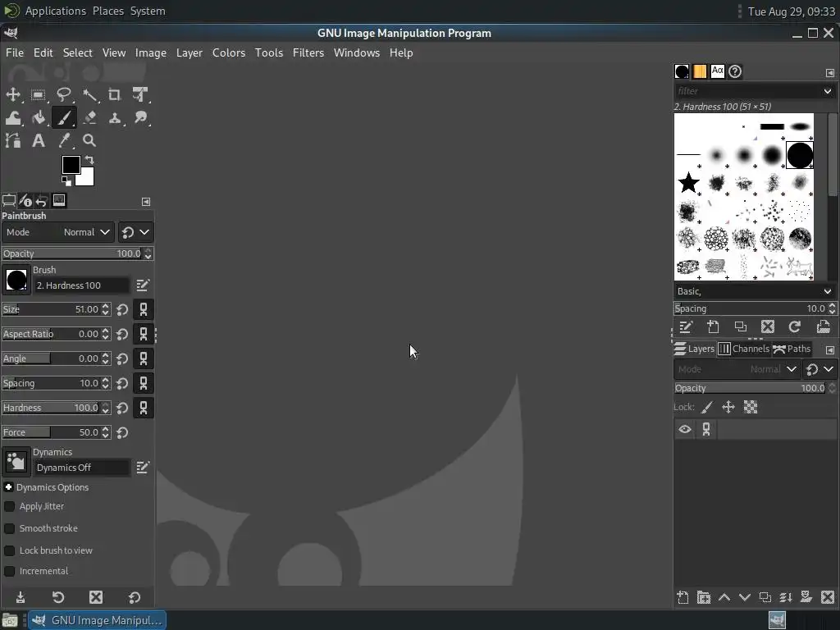Screen dimensions: 840x630
Task: Open the layer mode group switcher dropdown
Action: 820,369
